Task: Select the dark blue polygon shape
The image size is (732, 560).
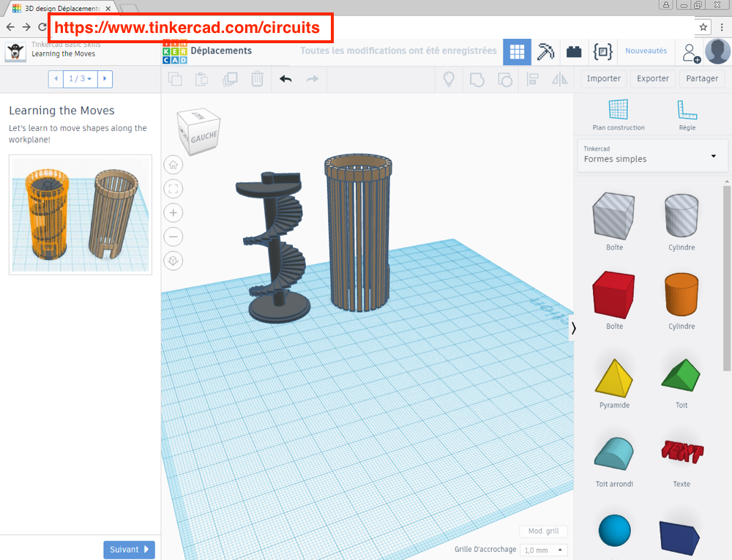Action: click(x=680, y=537)
